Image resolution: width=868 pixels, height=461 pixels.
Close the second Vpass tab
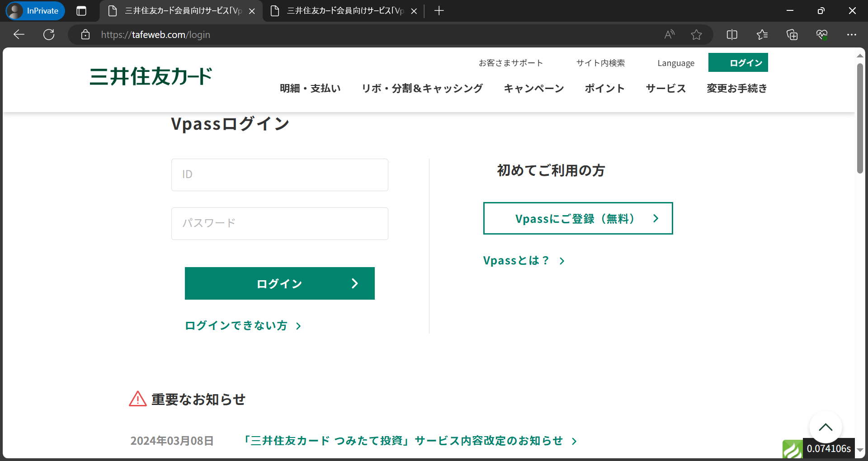(414, 11)
